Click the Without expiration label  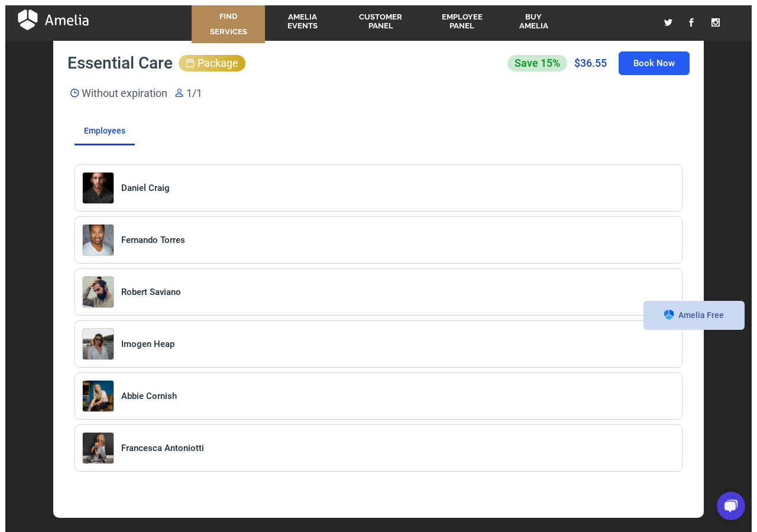(124, 93)
